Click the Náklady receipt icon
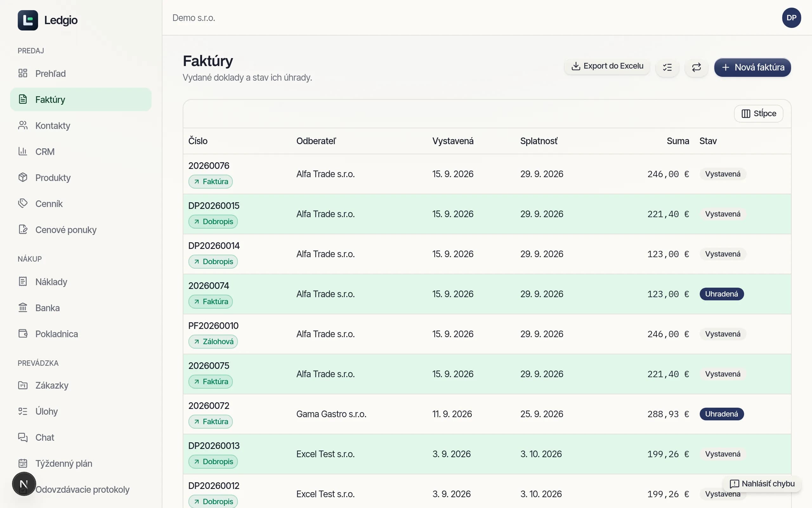 tap(23, 282)
